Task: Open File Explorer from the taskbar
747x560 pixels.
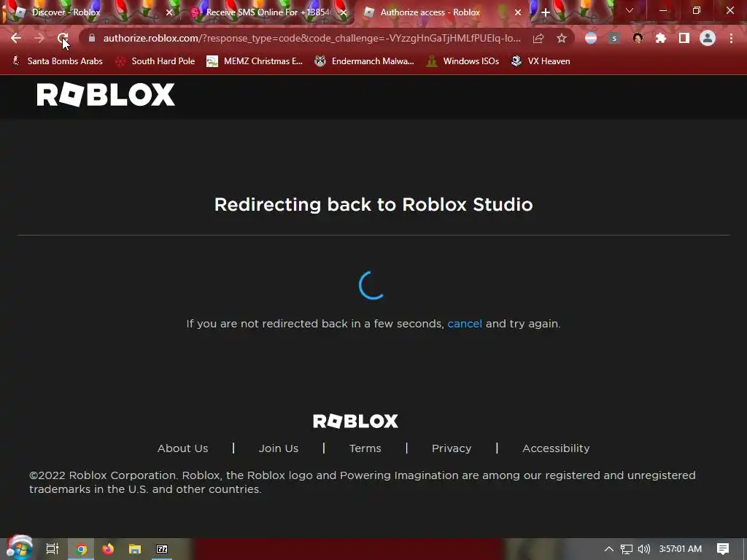Action: point(135,549)
